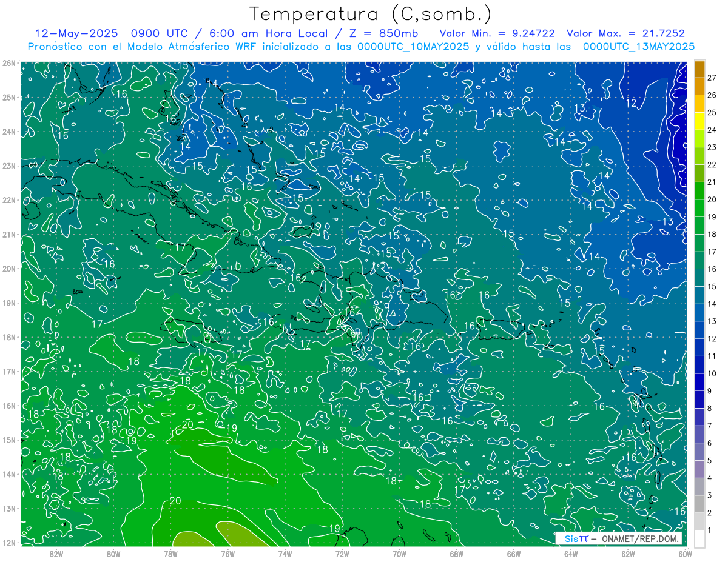Viewport: 728px width, 562px height.
Task: Click the valid-until time "0000UTC_13MAY2025"
Action: (639, 46)
